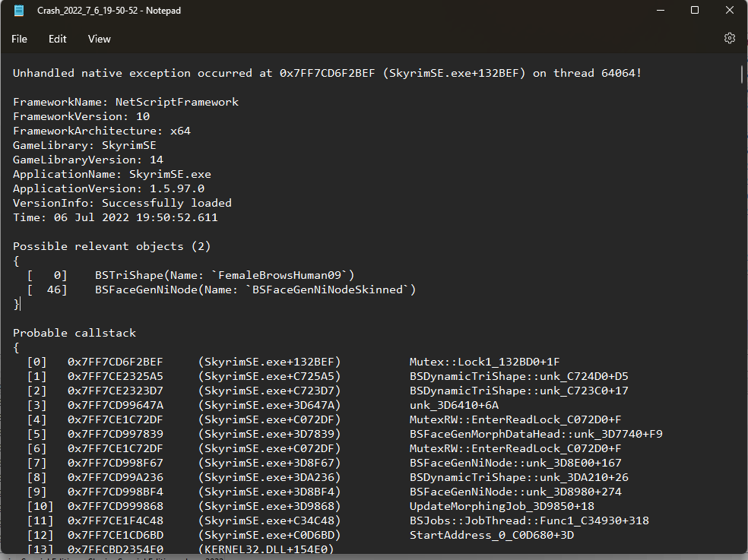Image resolution: width=748 pixels, height=560 pixels.
Task: Click the 'VersionInfo: Successfully loaded' line
Action: [122, 203]
